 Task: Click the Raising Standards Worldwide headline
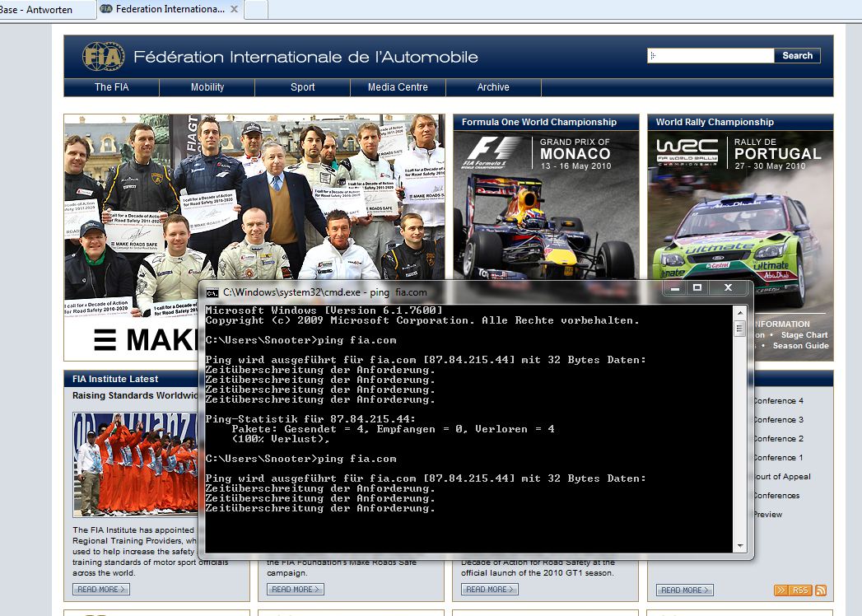tap(135, 395)
